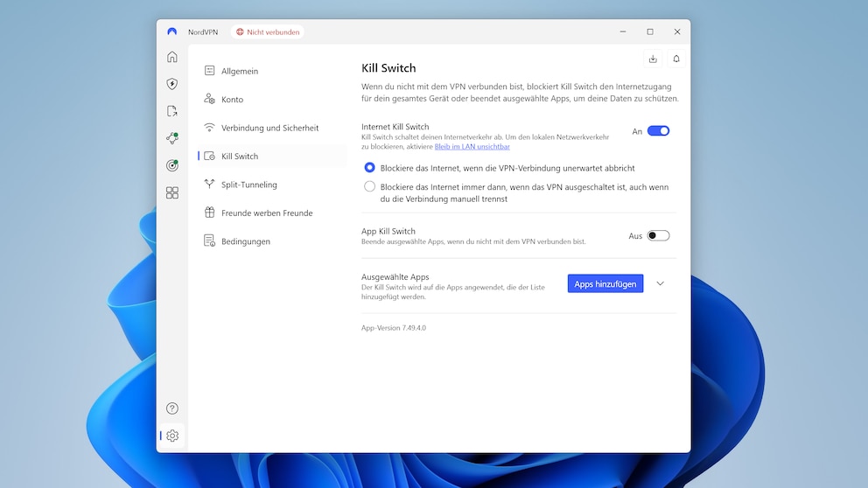Viewport: 868px width, 488px height.
Task: Open the file sharing icon in sidebar
Action: point(172,111)
